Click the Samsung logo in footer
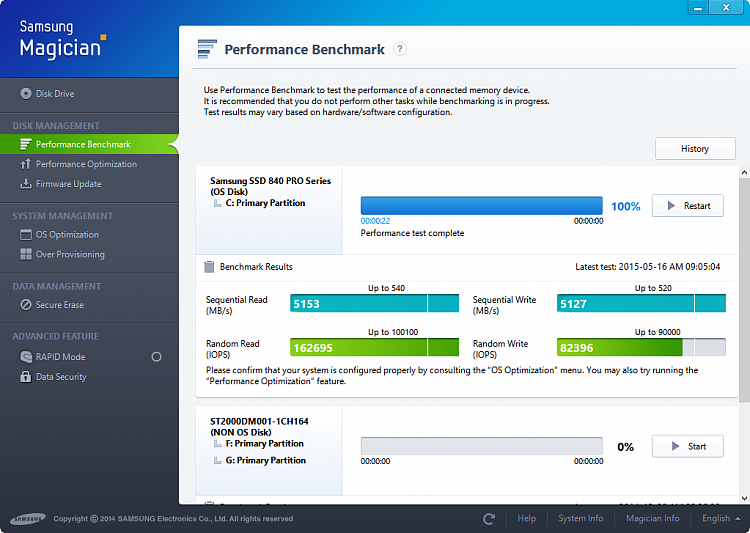Viewport: 750px width, 533px height. coord(28,519)
